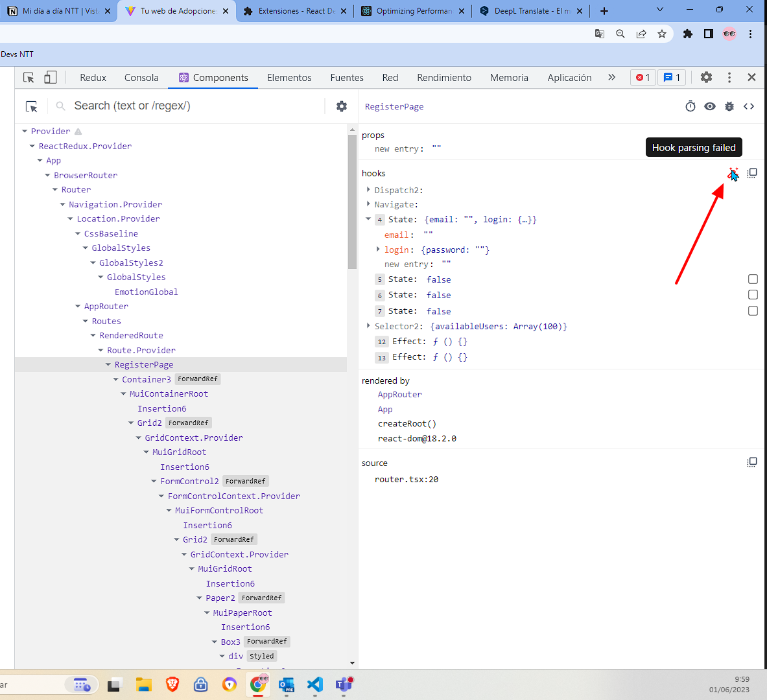Switch to DeepL Translate browser tab

(531, 11)
